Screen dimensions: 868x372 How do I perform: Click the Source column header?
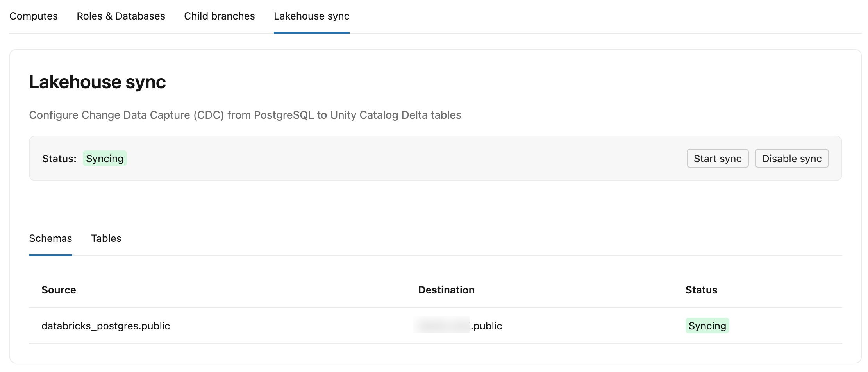tap(59, 290)
